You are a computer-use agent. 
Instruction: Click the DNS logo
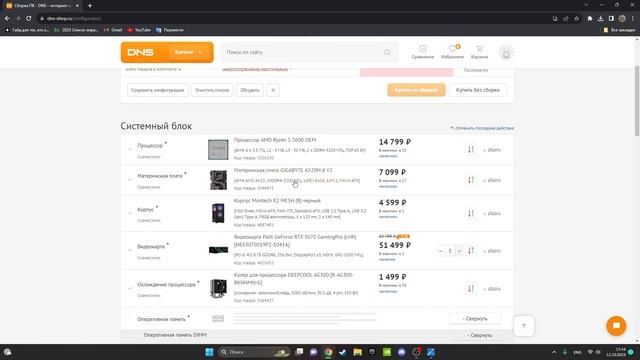point(140,52)
